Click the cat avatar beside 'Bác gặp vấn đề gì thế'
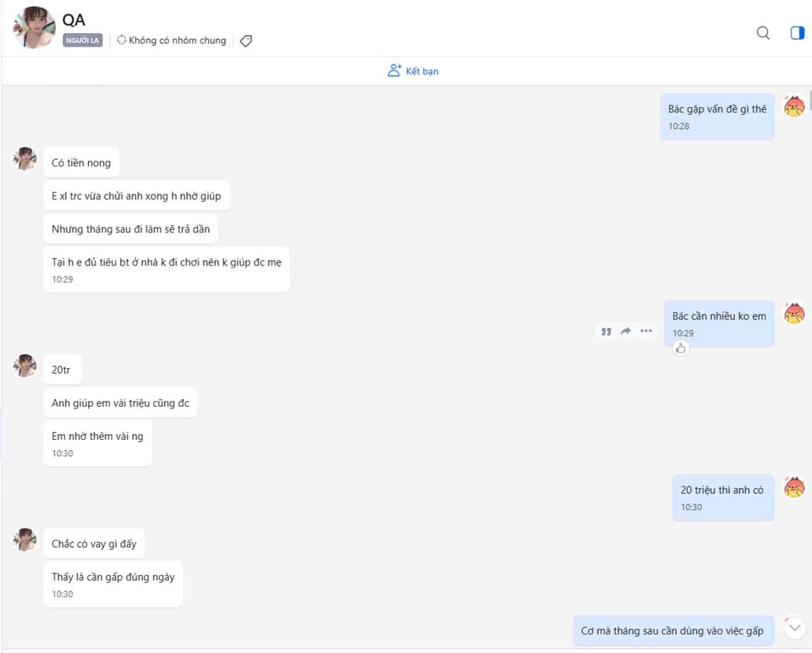The width and height of the screenshot is (812, 653). pos(794,106)
